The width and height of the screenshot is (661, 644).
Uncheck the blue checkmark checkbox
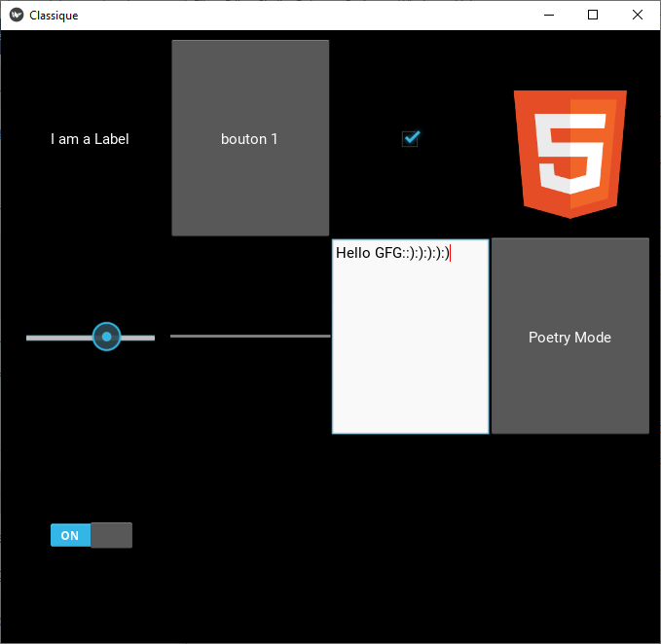[410, 138]
